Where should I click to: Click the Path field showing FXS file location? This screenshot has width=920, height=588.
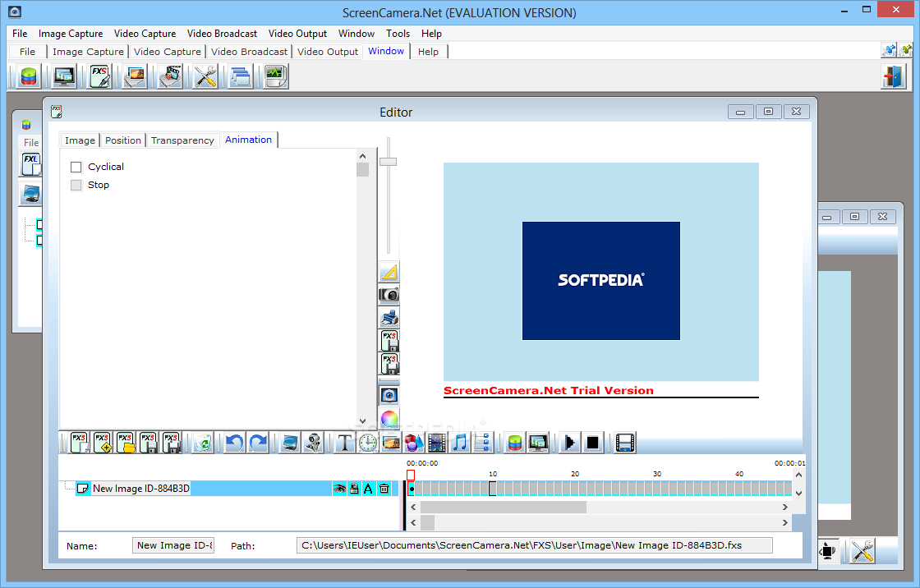pos(534,545)
